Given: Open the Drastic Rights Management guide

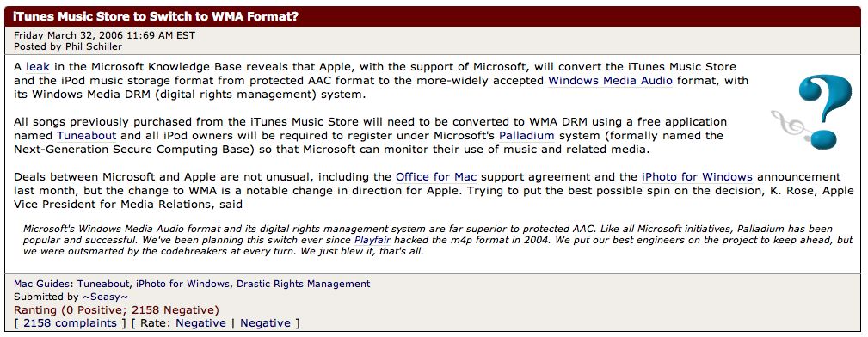Looking at the screenshot, I should (x=304, y=284).
